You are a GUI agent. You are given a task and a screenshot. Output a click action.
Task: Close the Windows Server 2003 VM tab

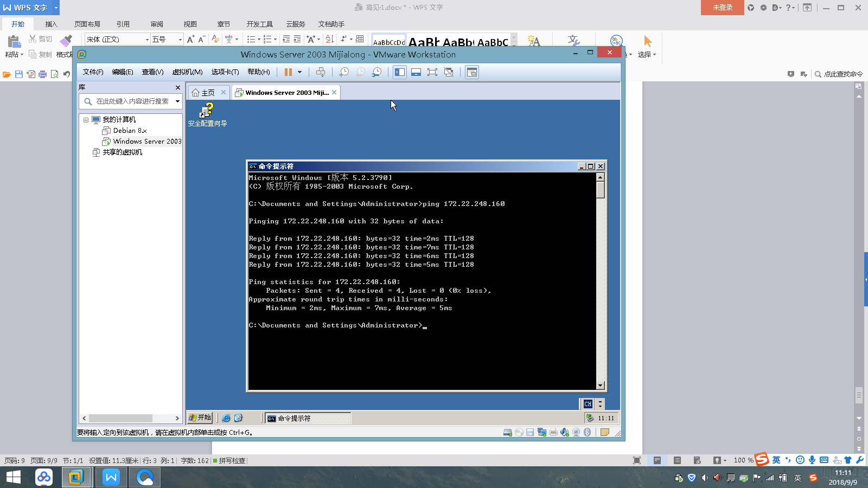(x=334, y=92)
